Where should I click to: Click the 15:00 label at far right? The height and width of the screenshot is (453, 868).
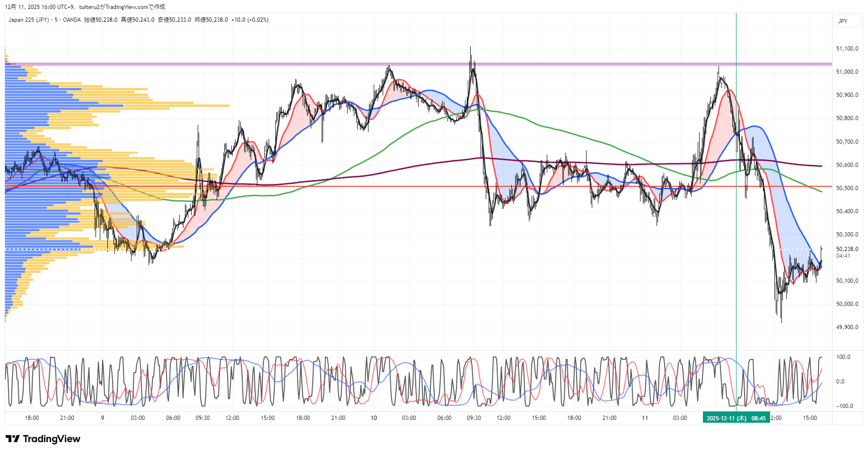point(810,418)
